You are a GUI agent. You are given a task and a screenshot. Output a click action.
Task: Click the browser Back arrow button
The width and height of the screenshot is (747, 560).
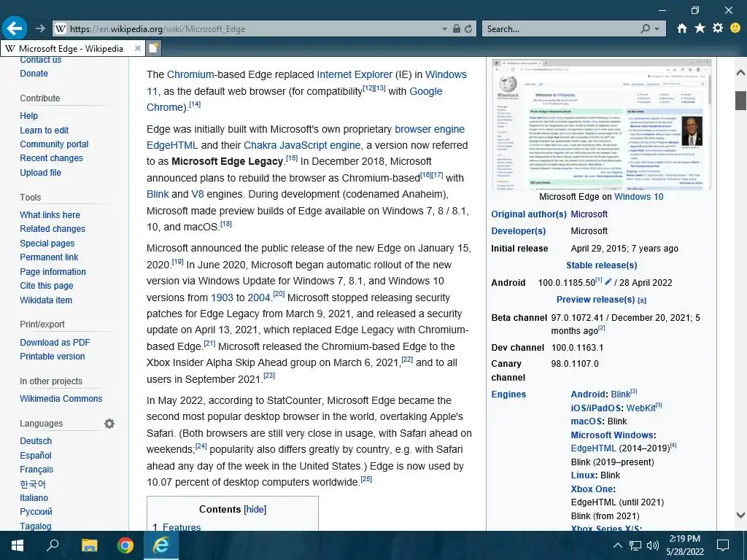coord(15,28)
